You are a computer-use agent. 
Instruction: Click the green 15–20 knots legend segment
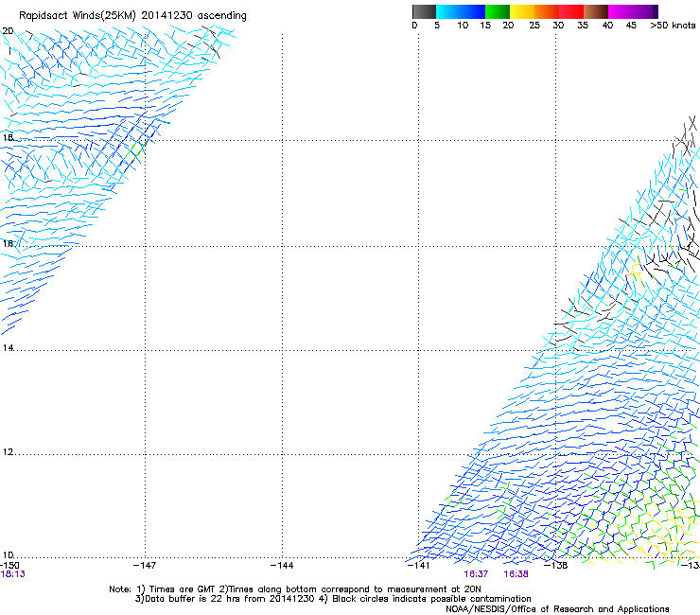(x=498, y=11)
